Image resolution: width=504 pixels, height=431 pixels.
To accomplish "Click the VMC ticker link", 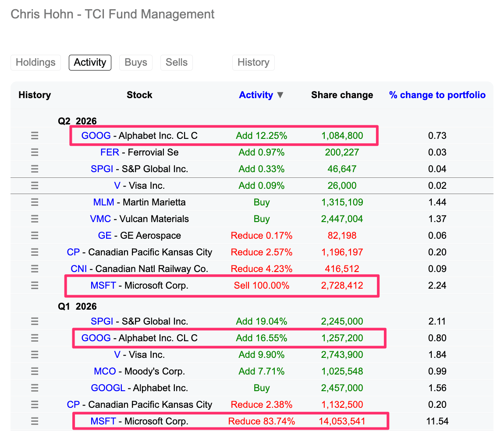I will (100, 219).
